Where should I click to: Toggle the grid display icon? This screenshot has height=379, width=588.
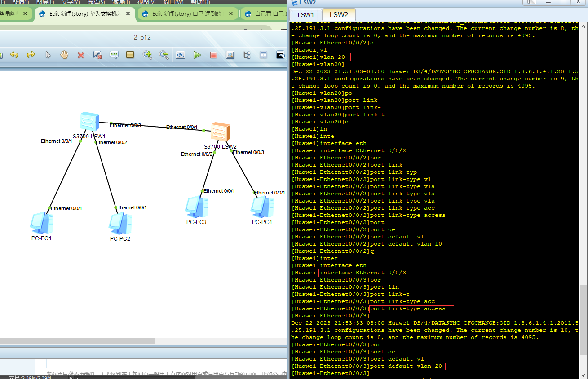point(263,55)
